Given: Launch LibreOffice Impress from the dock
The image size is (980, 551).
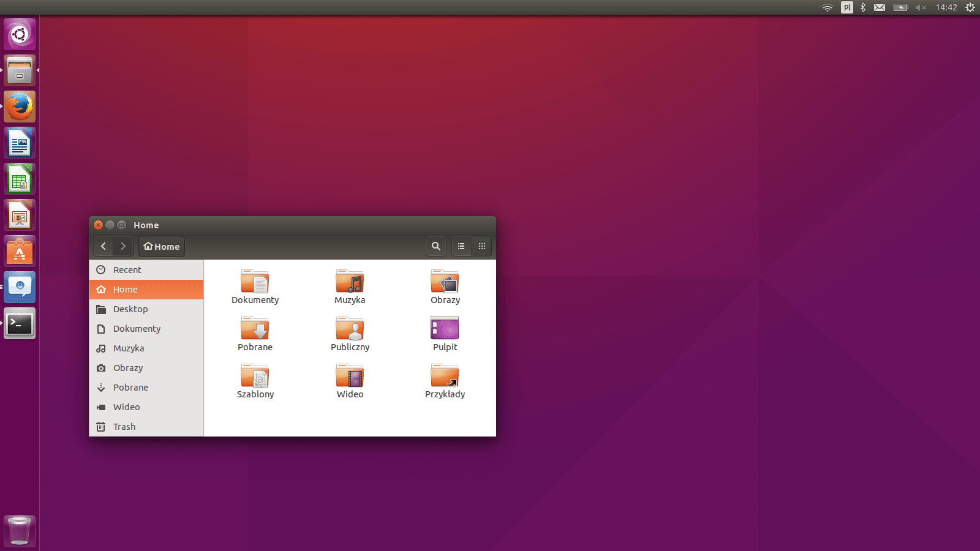Looking at the screenshot, I should tap(20, 215).
